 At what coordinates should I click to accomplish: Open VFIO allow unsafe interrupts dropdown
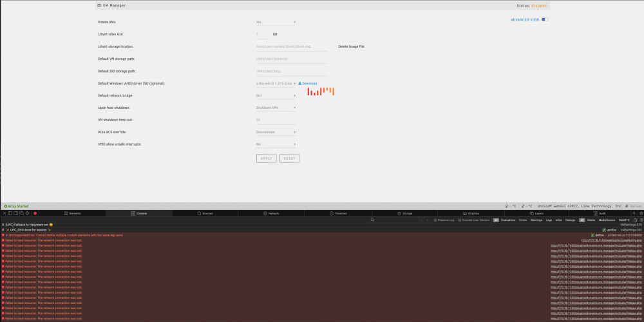click(276, 144)
